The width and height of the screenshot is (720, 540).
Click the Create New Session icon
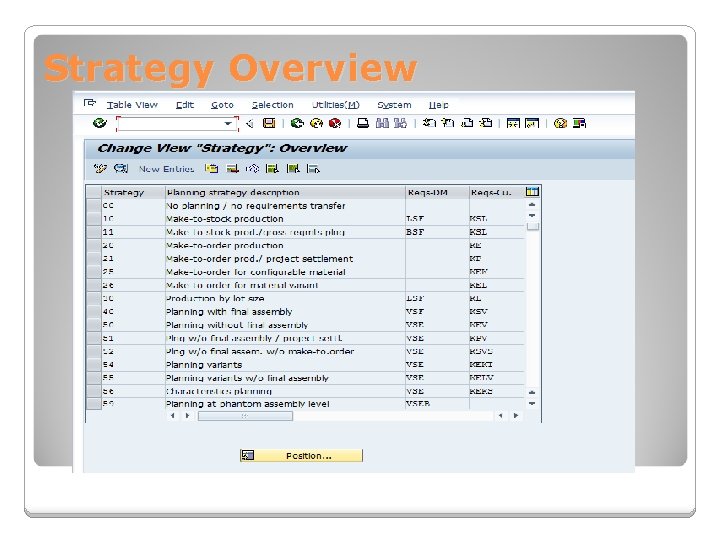point(513,123)
